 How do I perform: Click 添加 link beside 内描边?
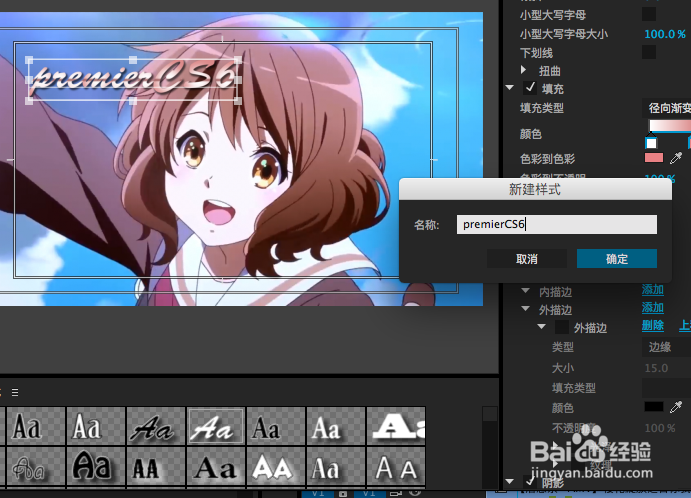click(x=653, y=290)
